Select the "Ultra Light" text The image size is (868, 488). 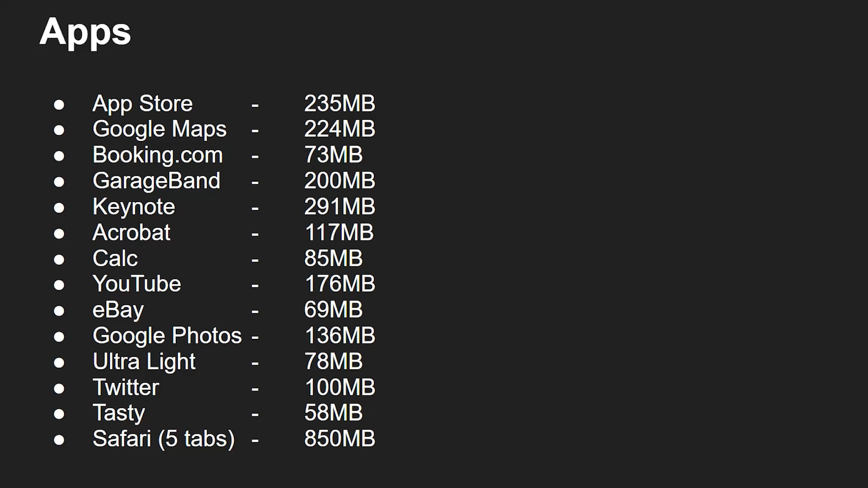click(x=144, y=362)
